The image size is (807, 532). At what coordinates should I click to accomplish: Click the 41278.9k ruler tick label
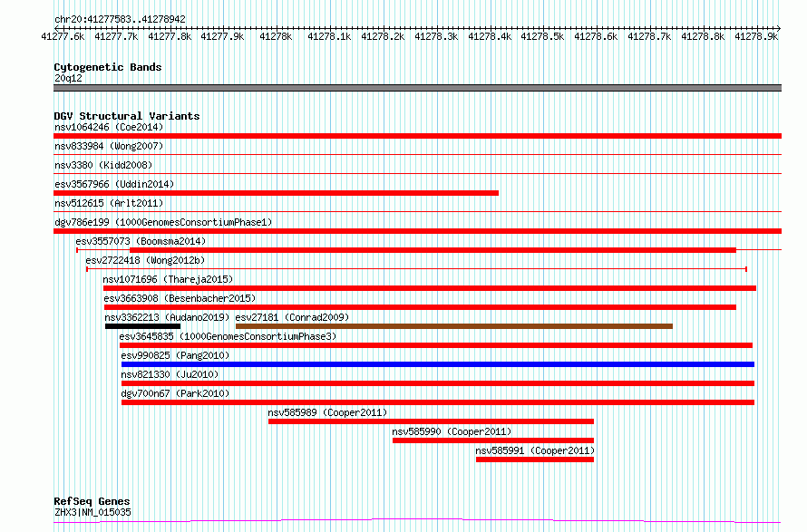tap(756, 36)
